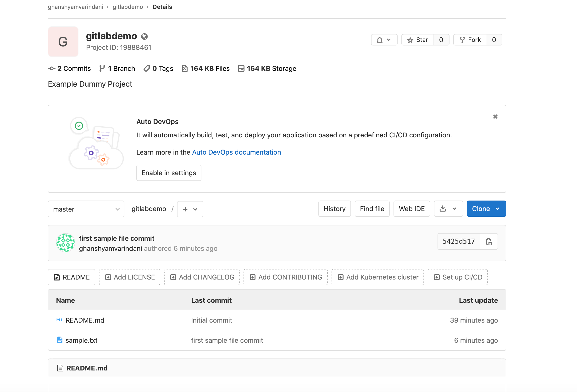Open the 164 KB Files link
The height and width of the screenshot is (392, 577).
pos(205,68)
